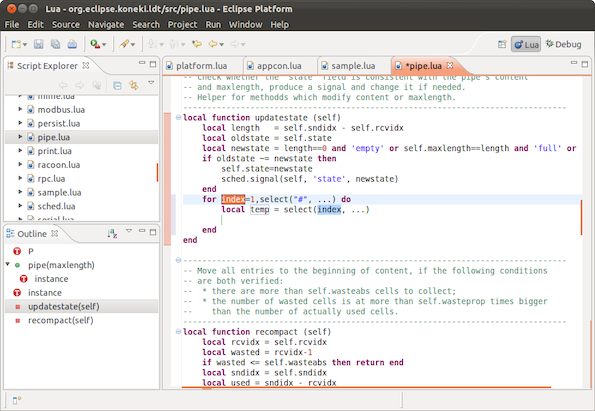Select recompact(self) in the Outline

60,321
